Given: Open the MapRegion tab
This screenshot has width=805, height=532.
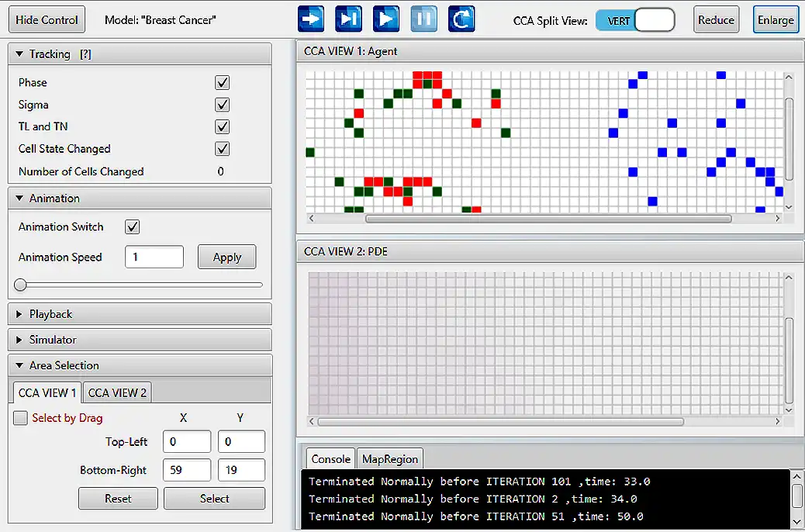Looking at the screenshot, I should pyautogui.click(x=390, y=458).
